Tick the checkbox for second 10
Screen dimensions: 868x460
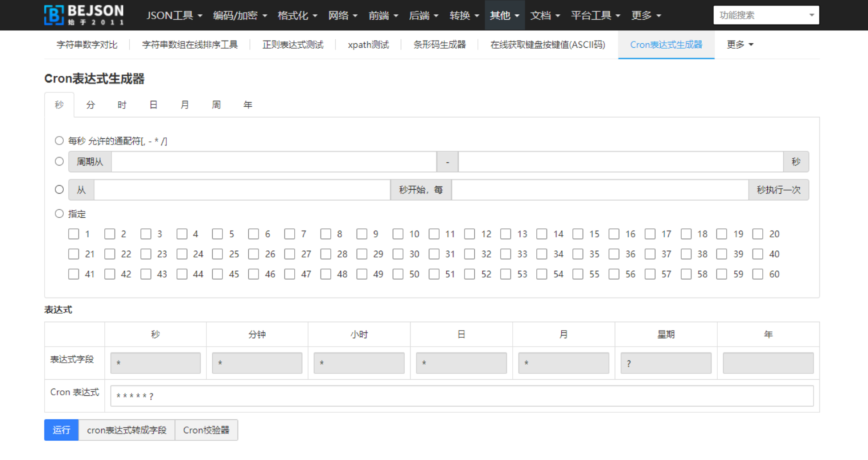pyautogui.click(x=398, y=234)
